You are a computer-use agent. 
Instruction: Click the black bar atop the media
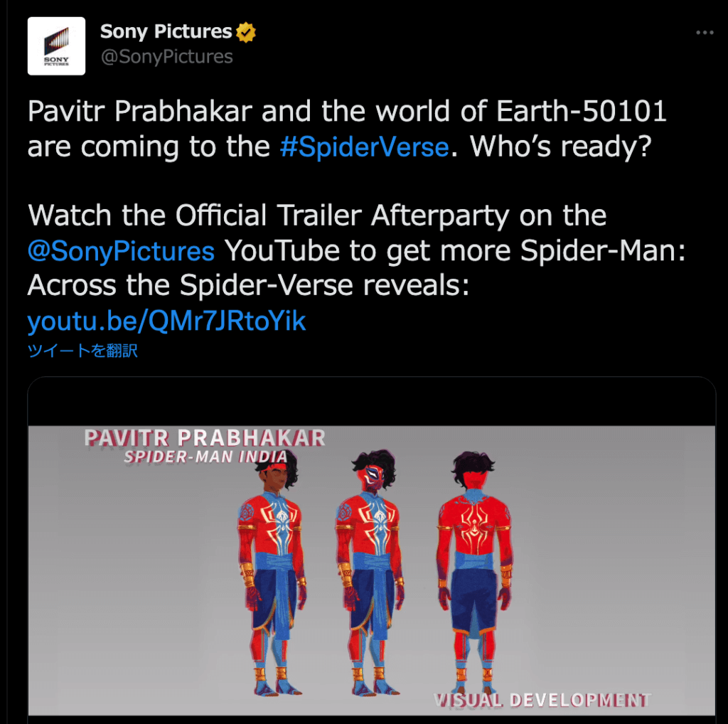point(371,402)
